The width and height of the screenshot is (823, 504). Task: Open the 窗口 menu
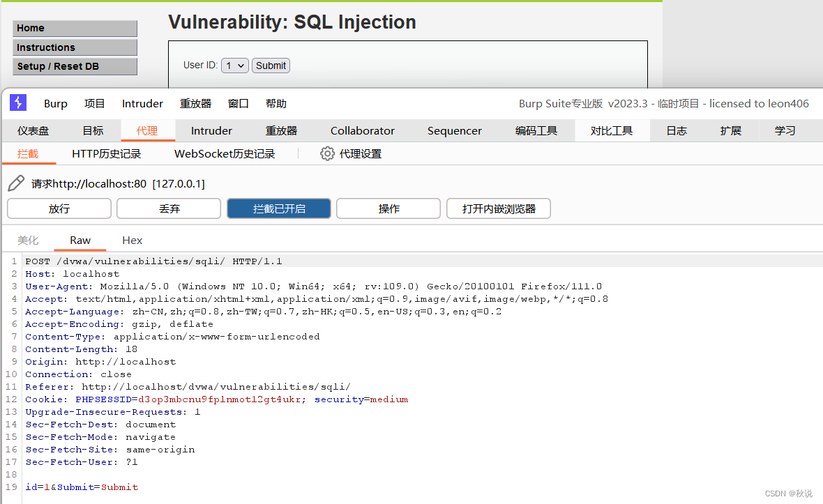coord(239,104)
